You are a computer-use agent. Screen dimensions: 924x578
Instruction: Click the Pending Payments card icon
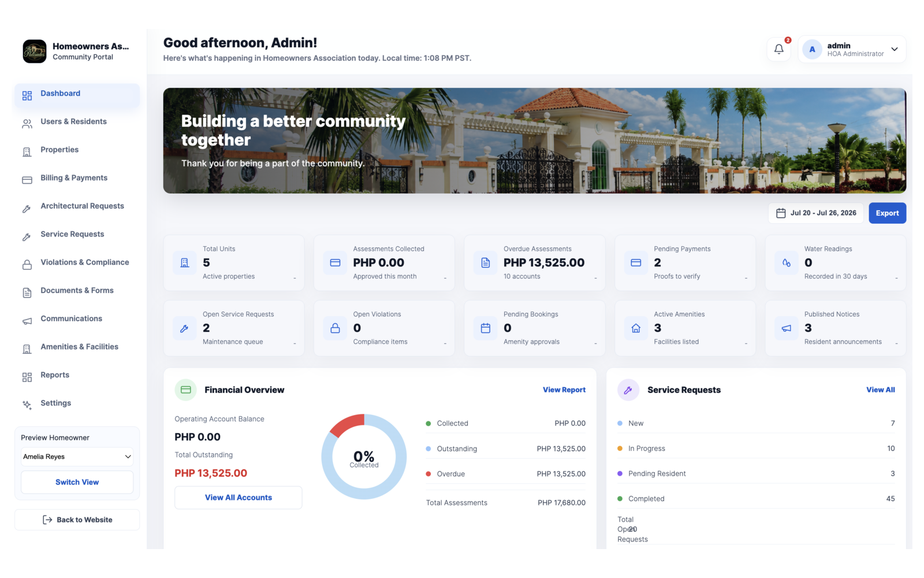tap(636, 263)
